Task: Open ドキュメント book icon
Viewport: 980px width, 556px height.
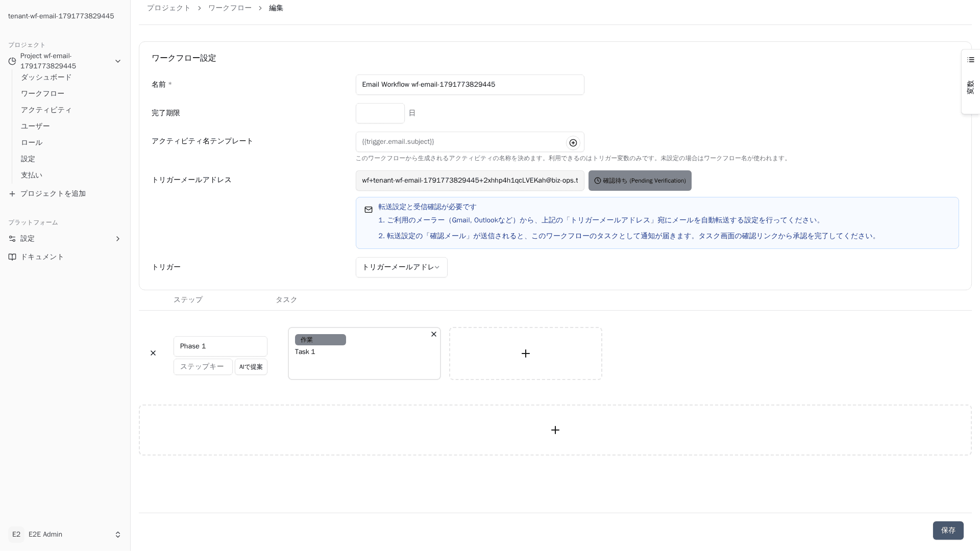Action: coord(12,257)
